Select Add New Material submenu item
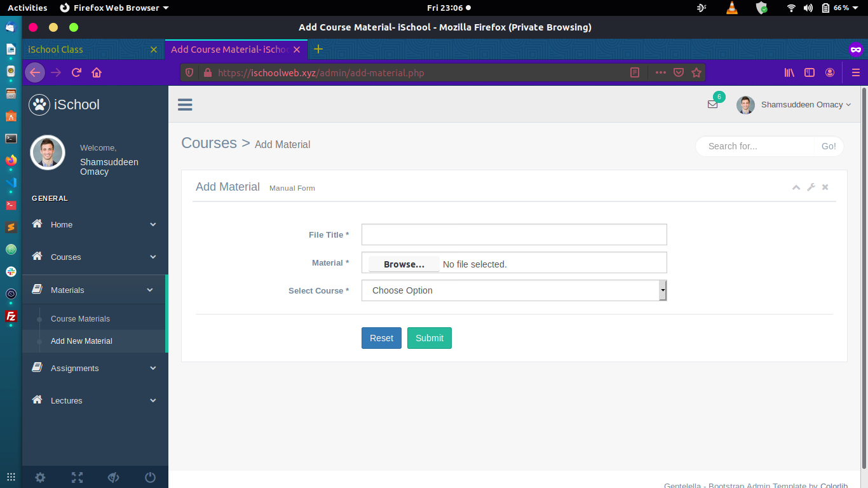The image size is (868, 488). click(x=81, y=341)
